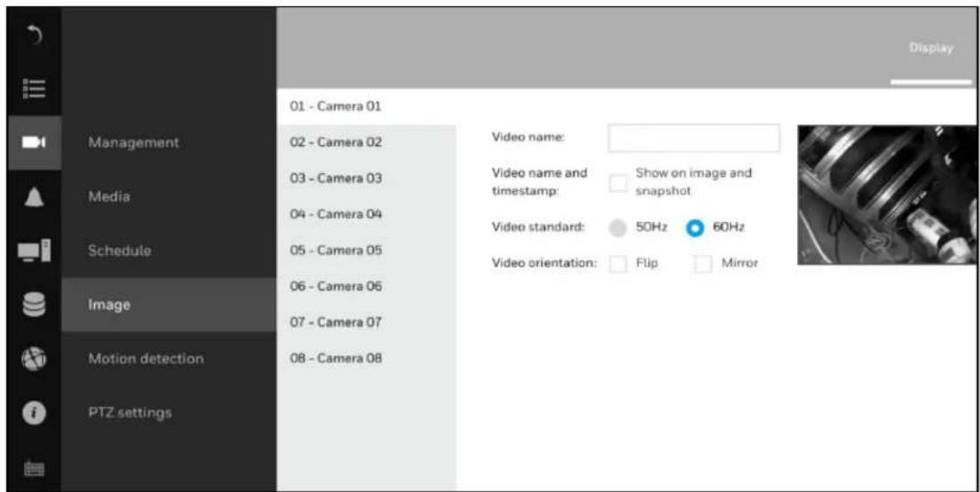980x492 pixels.
Task: Select the 50Hz video standard
Action: [618, 229]
